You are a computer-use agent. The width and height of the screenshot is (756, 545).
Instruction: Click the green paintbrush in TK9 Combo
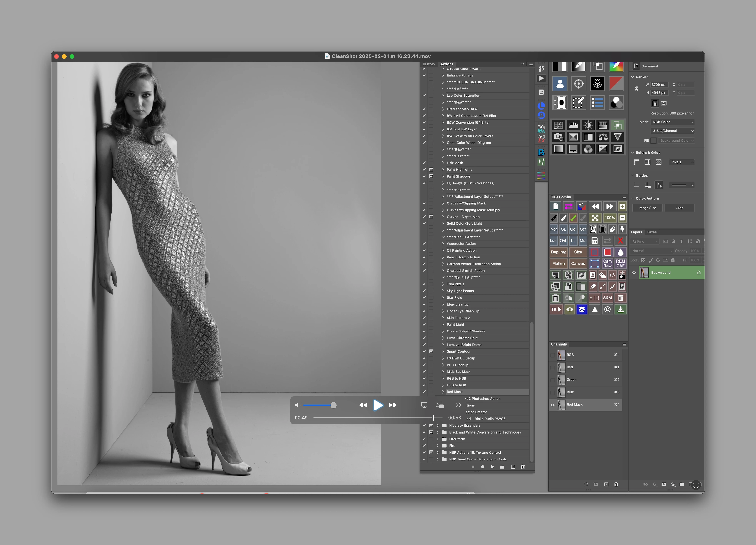pyautogui.click(x=573, y=218)
